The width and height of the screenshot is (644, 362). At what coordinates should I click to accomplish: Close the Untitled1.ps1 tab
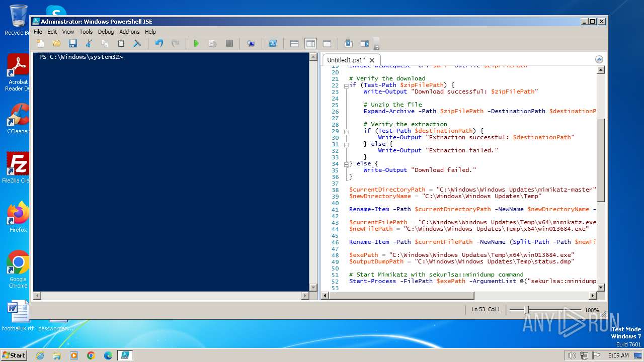[x=373, y=60]
